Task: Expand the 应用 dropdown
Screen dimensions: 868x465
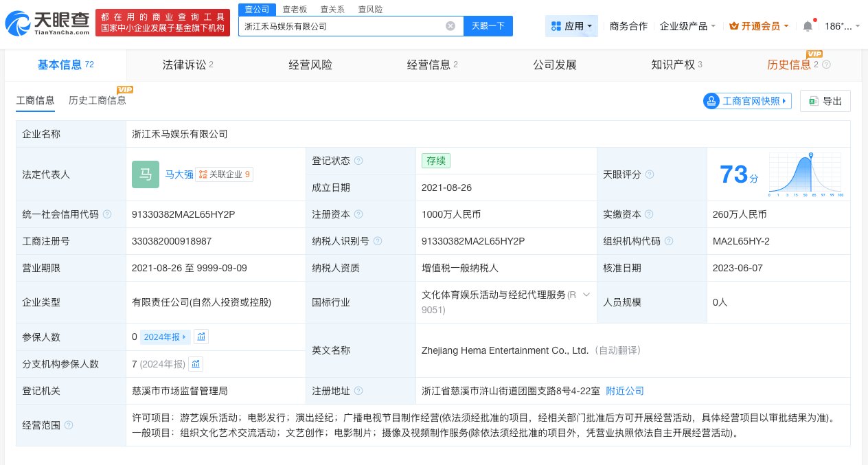Action: point(571,25)
